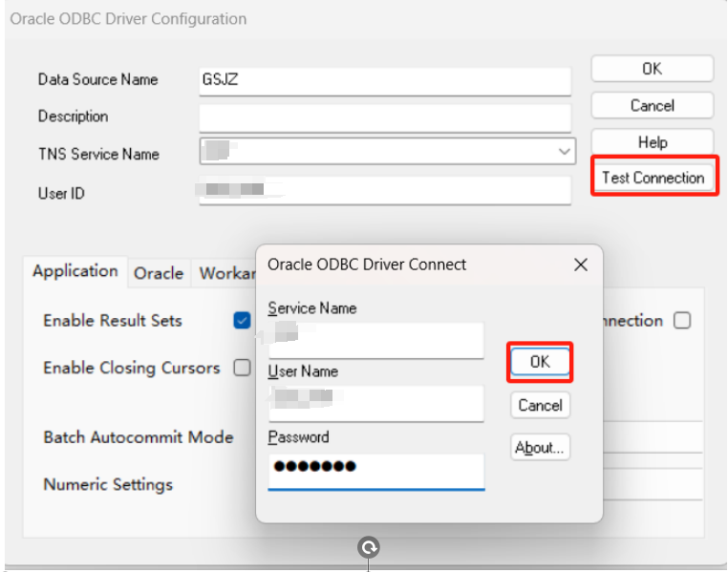Click the Description input field
Screen dimensions: 728x572
(385, 118)
